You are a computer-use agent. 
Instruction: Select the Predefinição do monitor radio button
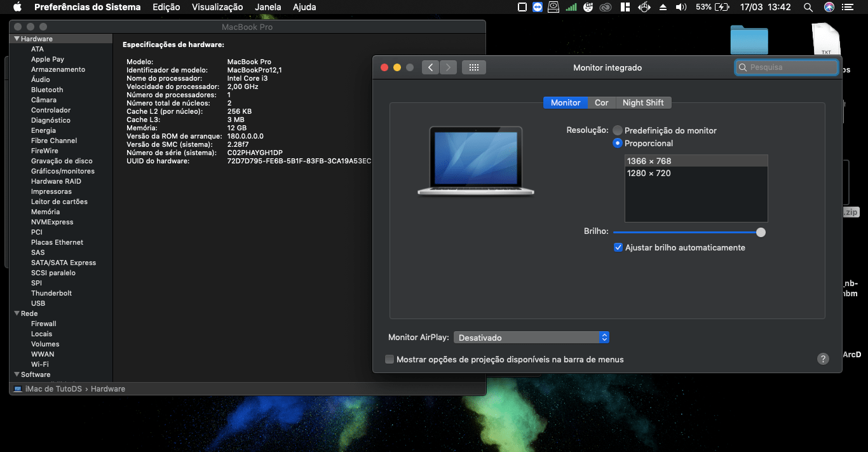(x=617, y=130)
